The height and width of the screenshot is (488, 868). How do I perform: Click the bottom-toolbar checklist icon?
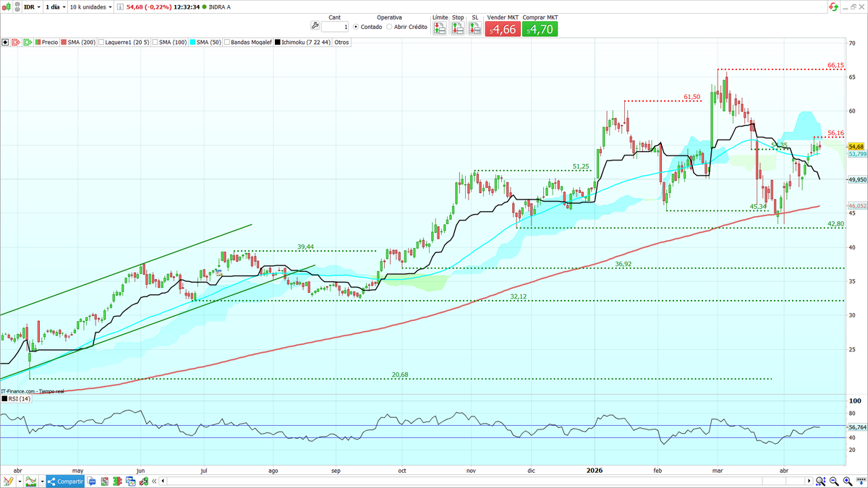pos(104,481)
